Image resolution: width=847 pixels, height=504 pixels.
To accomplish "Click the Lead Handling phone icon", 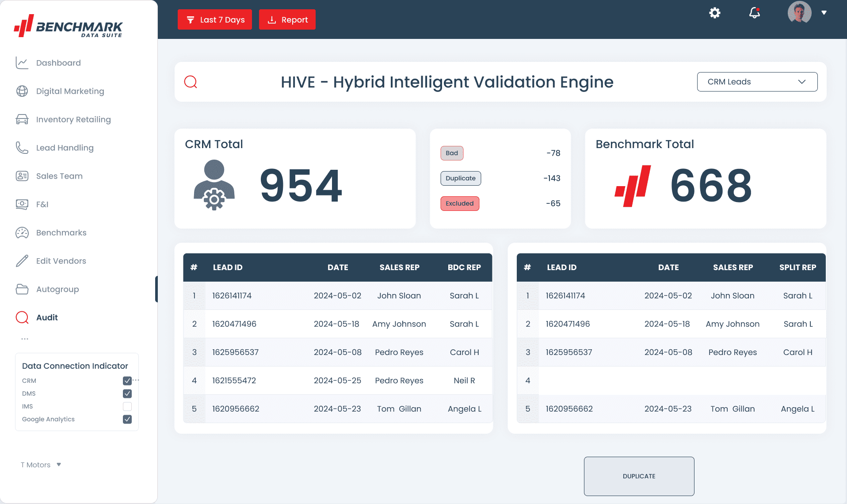I will 22,148.
